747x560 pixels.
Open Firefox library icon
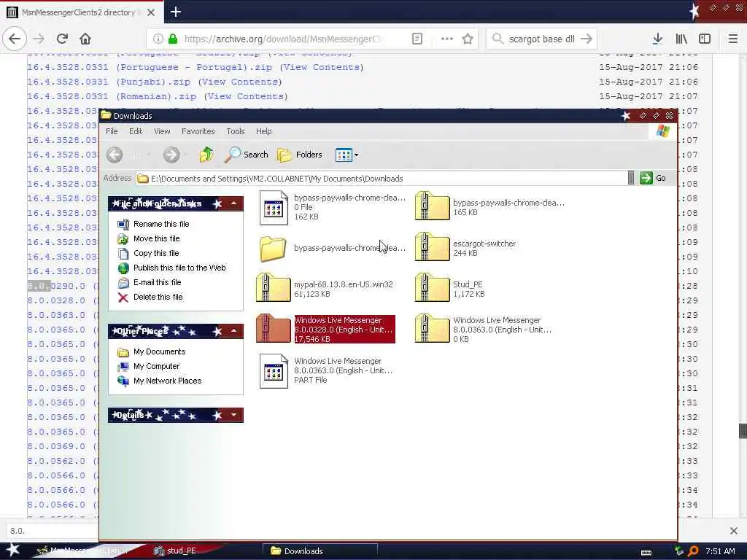(x=681, y=39)
